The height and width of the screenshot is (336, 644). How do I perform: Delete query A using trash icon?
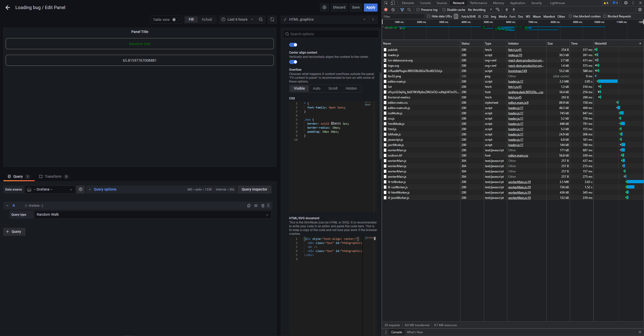click(x=263, y=206)
